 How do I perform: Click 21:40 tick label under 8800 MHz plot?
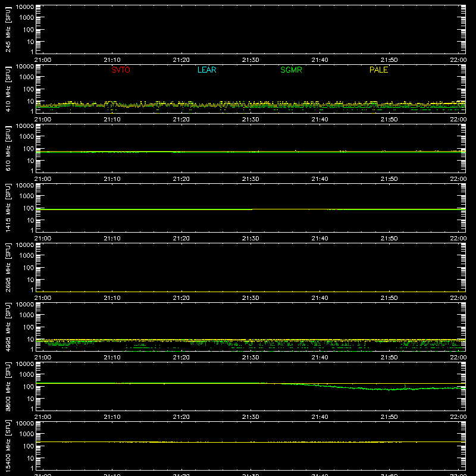[320, 417]
